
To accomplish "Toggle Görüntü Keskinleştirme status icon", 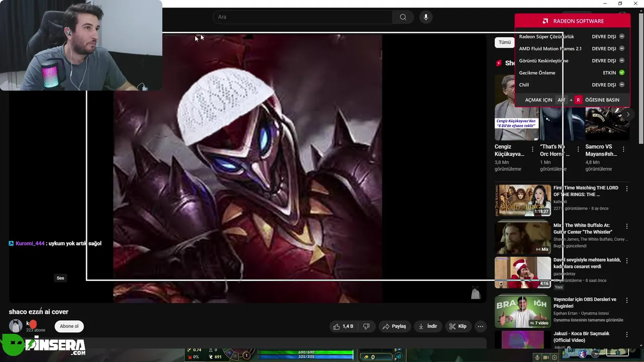I will [622, 61].
